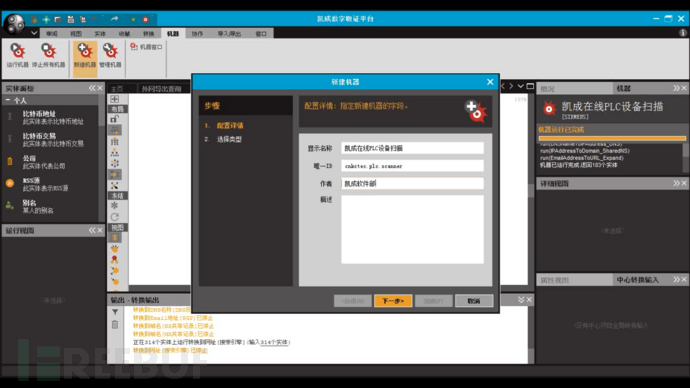
Task: Click the 比特币交易 entity in palette
Action: click(51, 139)
